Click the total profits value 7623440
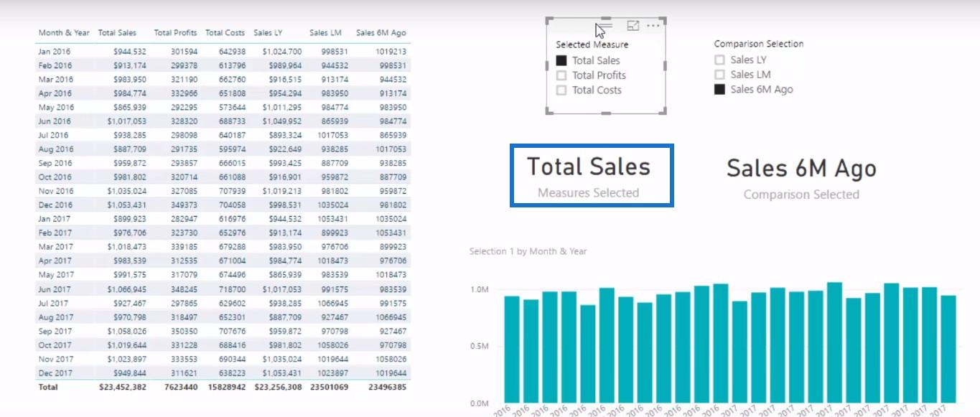The width and height of the screenshot is (980, 417). 179,387
